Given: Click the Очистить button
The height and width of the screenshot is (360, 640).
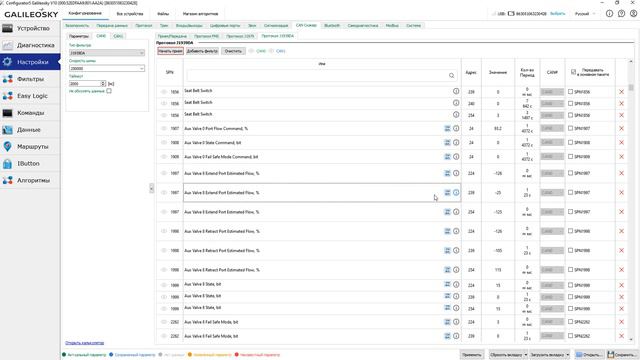Looking at the screenshot, I should 233,51.
